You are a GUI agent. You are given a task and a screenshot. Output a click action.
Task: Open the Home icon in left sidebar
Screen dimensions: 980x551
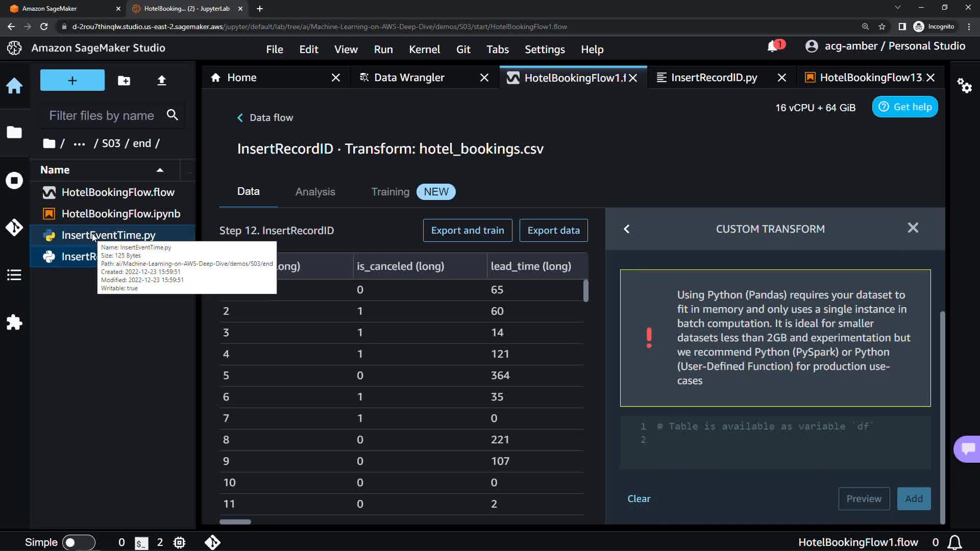click(14, 86)
